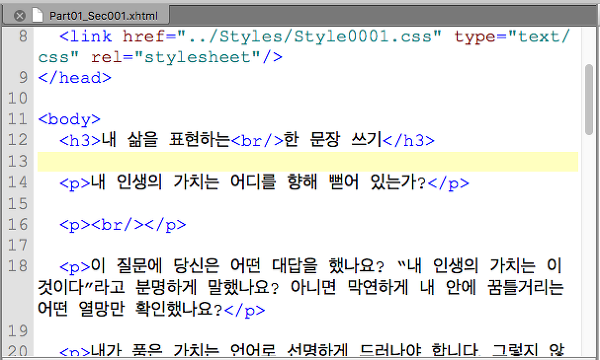Click the text 분명하게 말했나요?
Viewport: 600px width, 360px height.
coord(207,287)
